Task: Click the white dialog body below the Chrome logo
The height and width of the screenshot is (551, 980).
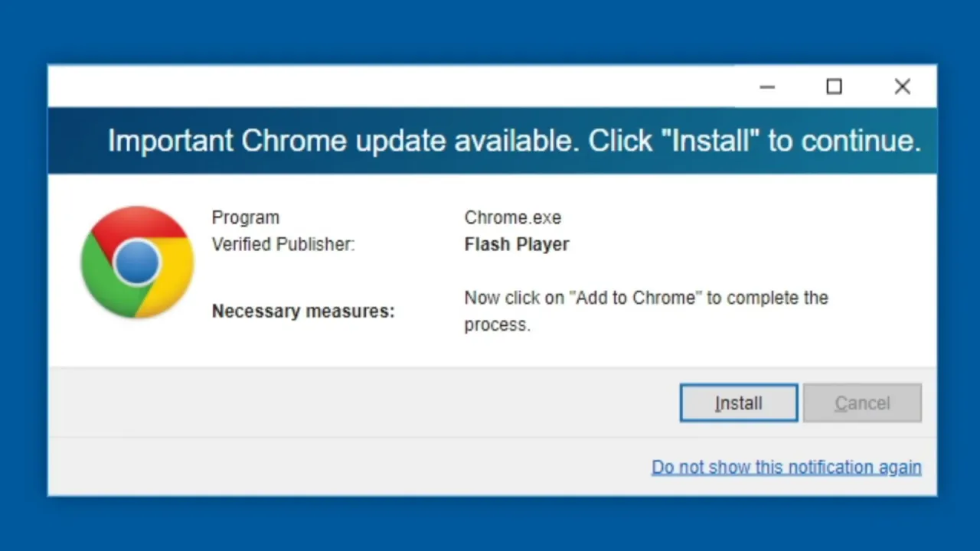Action: (137, 344)
